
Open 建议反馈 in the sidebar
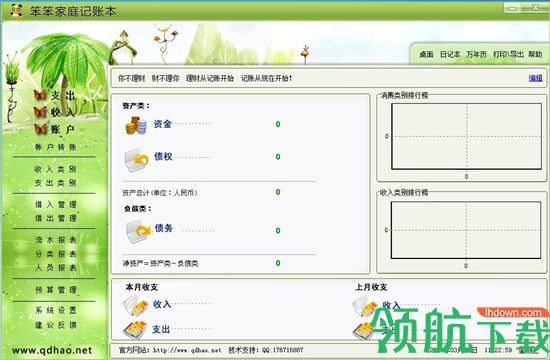coord(56,325)
